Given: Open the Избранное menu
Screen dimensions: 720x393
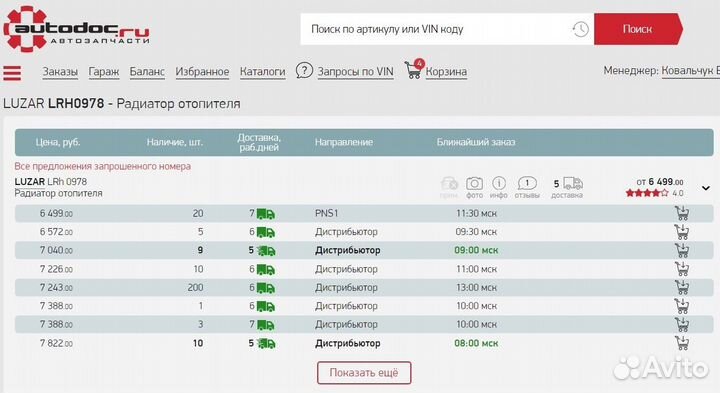Looking at the screenshot, I should [x=202, y=72].
